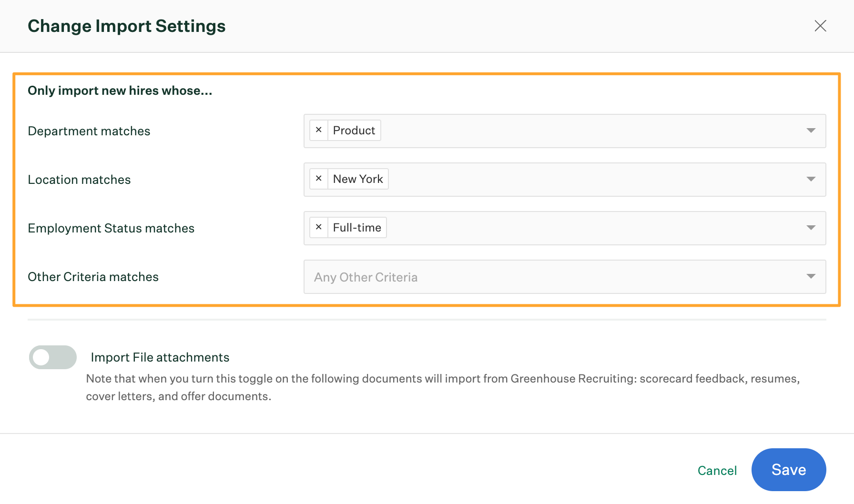
Task: Click the Change Import Settings title
Action: 127,26
